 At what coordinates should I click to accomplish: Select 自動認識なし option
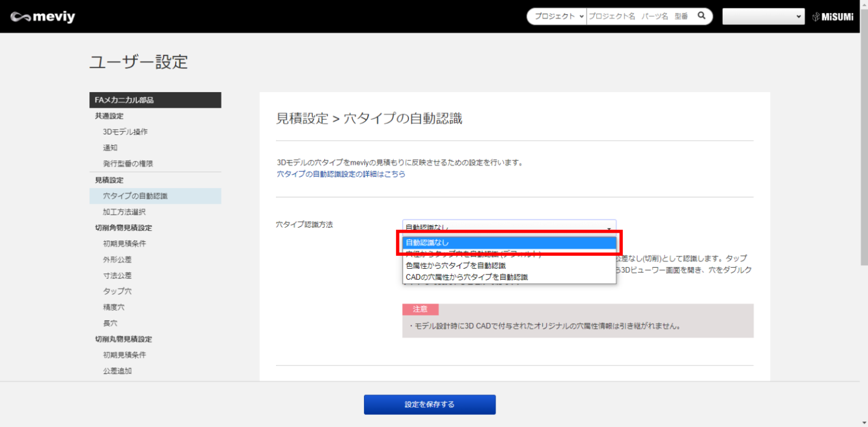509,243
